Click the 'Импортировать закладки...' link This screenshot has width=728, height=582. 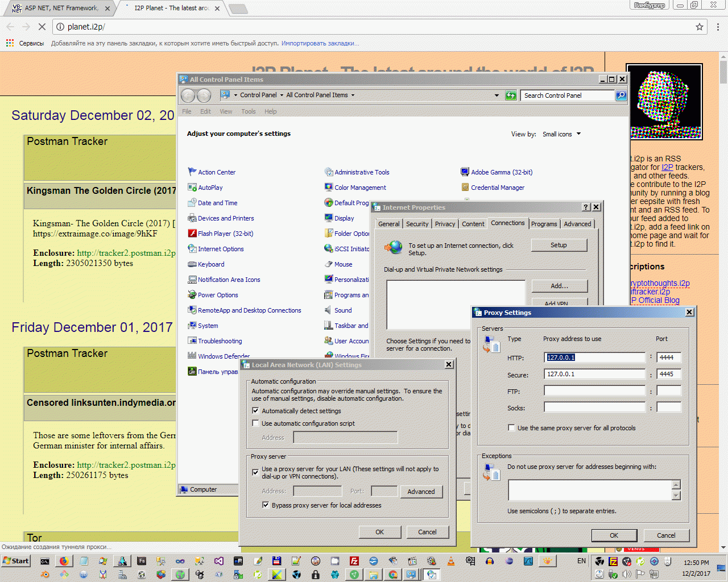pyautogui.click(x=320, y=43)
